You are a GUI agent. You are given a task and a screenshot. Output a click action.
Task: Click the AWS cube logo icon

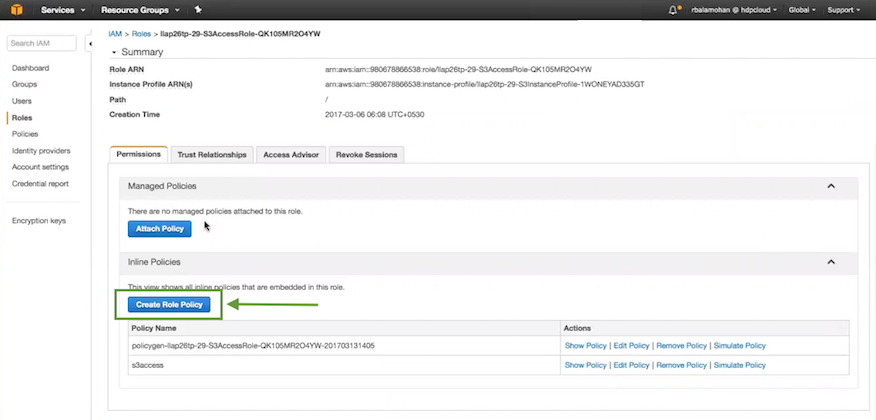coord(16,10)
